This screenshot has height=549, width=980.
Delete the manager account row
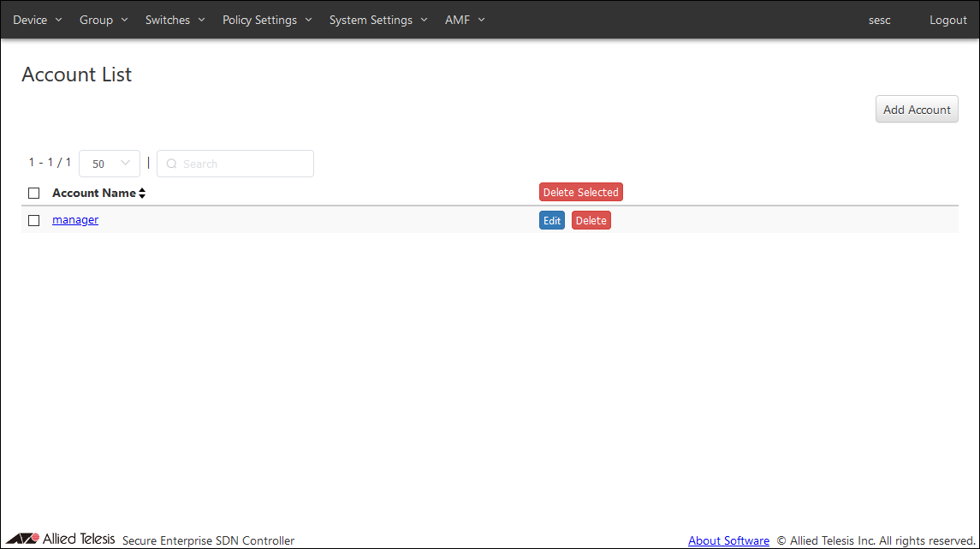pos(591,221)
